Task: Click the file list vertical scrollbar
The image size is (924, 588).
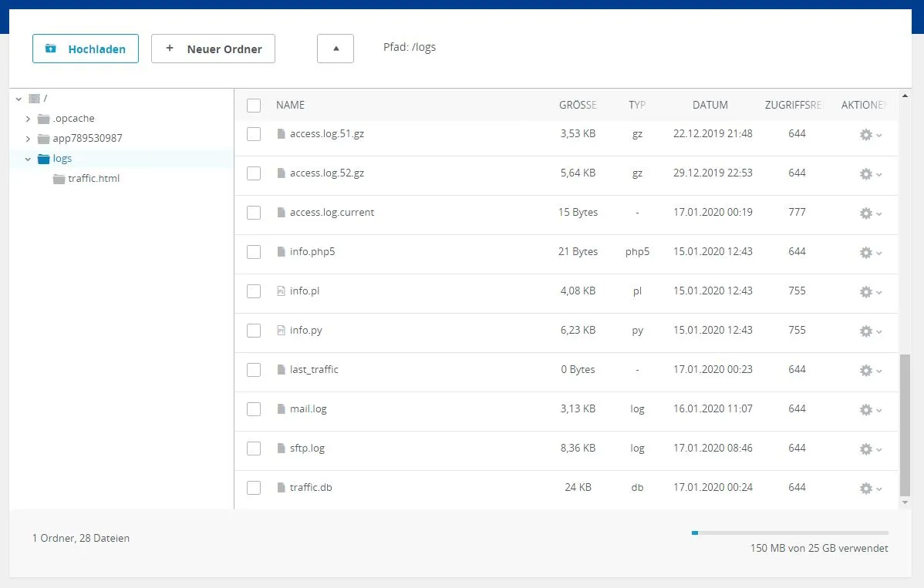Action: tap(905, 425)
